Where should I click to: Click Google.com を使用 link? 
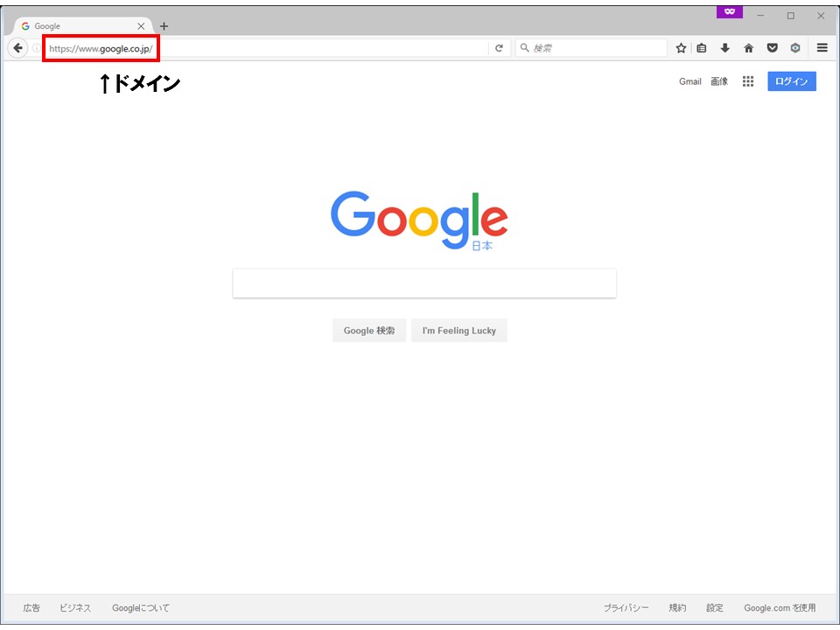tap(780, 608)
